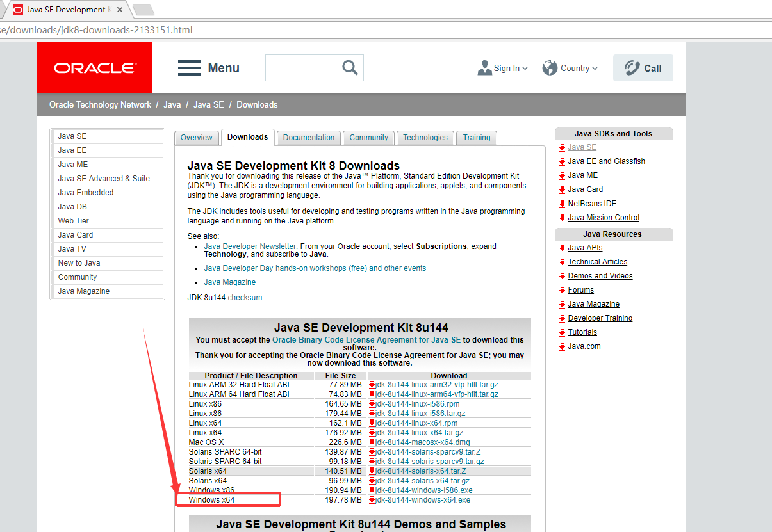The image size is (772, 532).
Task: Click red arrow icon for windows-i586.exe download
Action: (x=372, y=490)
